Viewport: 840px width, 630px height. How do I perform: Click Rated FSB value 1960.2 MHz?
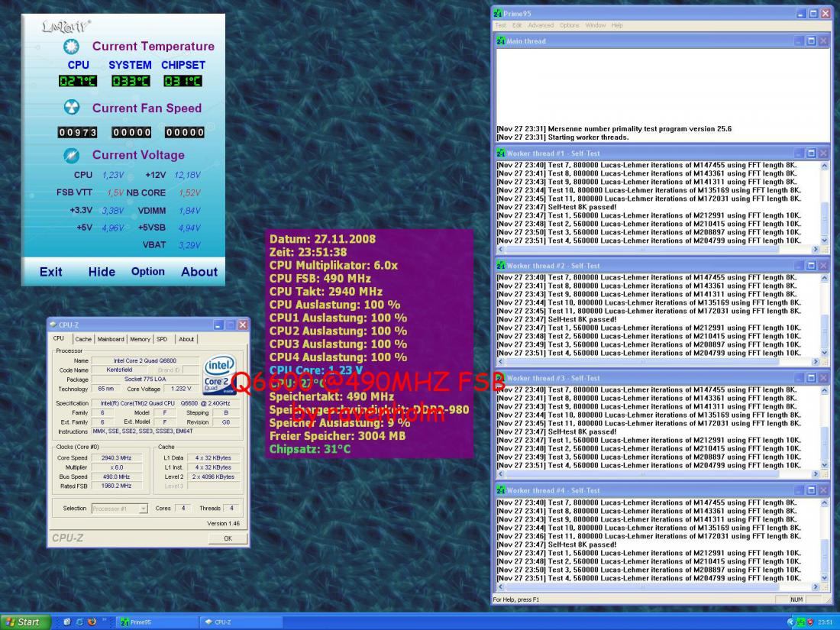tap(116, 486)
